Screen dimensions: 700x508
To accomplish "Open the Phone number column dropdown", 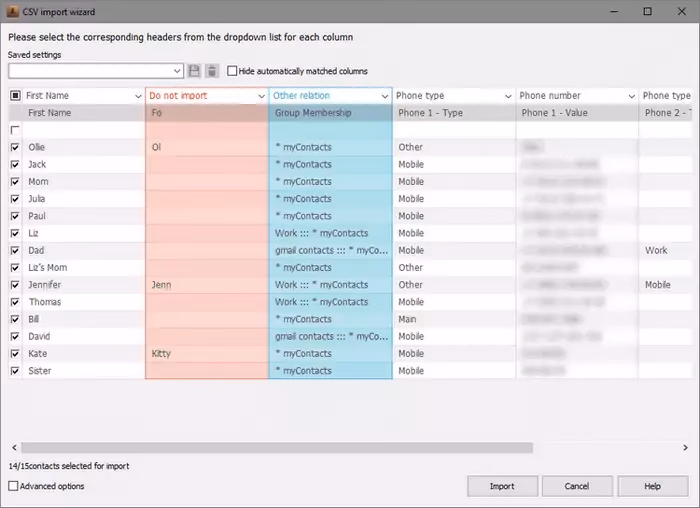I will click(632, 96).
